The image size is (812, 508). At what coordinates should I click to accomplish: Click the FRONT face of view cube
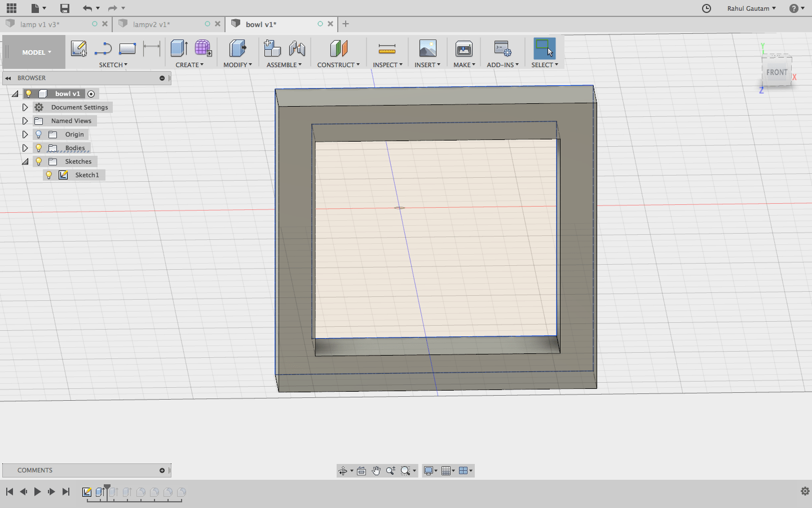click(776, 72)
